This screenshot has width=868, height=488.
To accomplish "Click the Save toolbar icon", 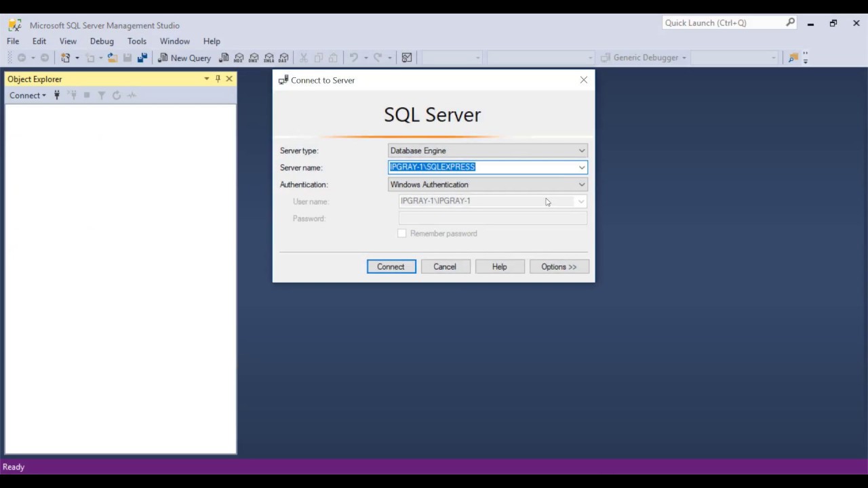I will click(x=127, y=58).
